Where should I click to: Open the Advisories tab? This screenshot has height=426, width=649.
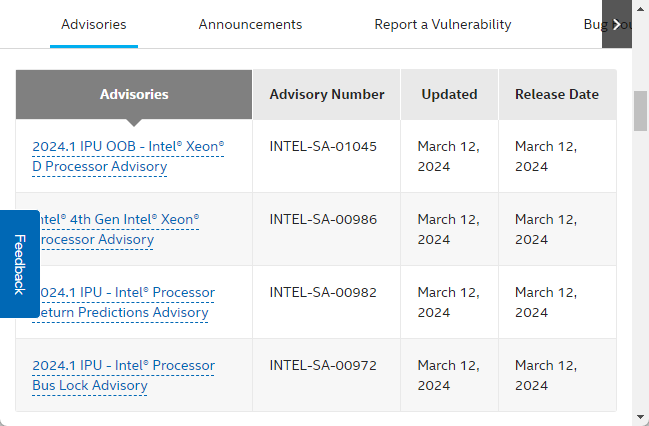(x=93, y=24)
